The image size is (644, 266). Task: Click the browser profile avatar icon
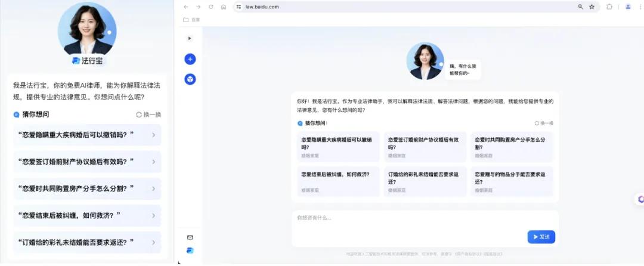point(628,7)
